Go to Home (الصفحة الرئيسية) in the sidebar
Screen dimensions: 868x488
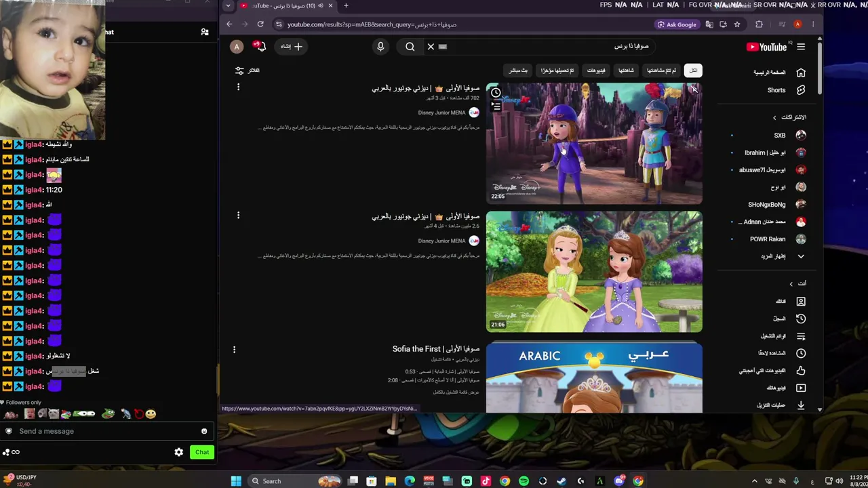point(778,73)
